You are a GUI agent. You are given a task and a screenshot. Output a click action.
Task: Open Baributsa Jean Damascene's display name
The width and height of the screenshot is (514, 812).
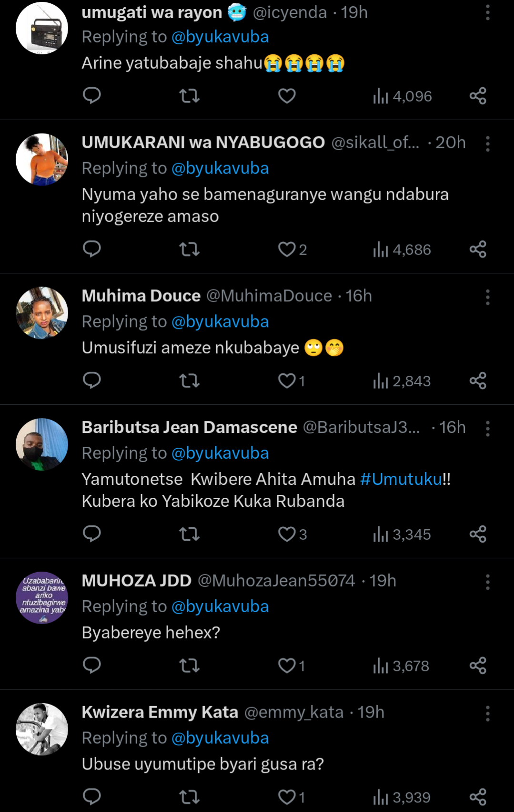pyautogui.click(x=189, y=428)
